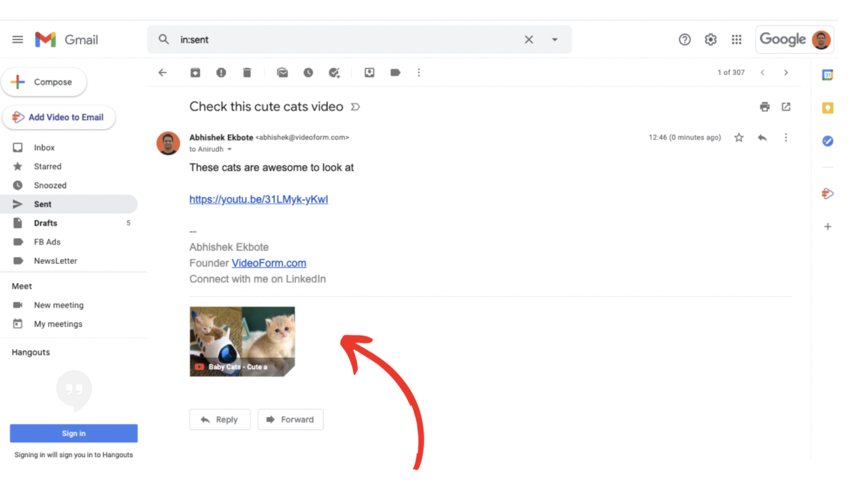The height and width of the screenshot is (496, 868).
Task: Show details dropdown next to Anirudh
Action: click(229, 149)
